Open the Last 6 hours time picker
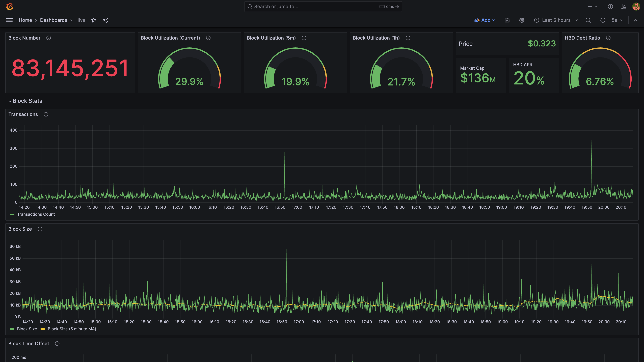Screen dimensions: 644x362 point(556,20)
